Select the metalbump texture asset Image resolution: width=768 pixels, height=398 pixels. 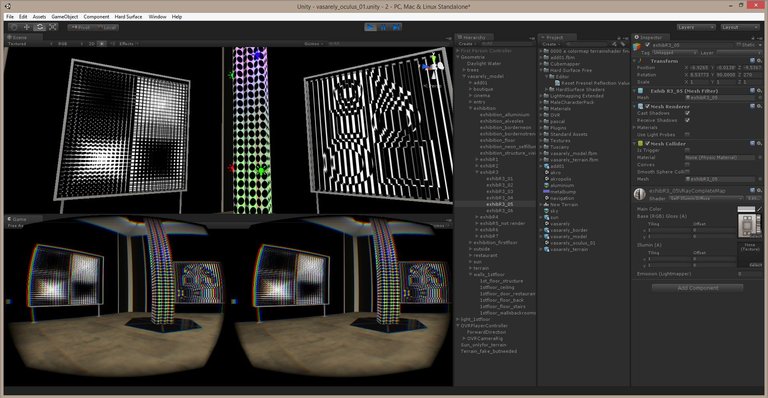pos(560,192)
